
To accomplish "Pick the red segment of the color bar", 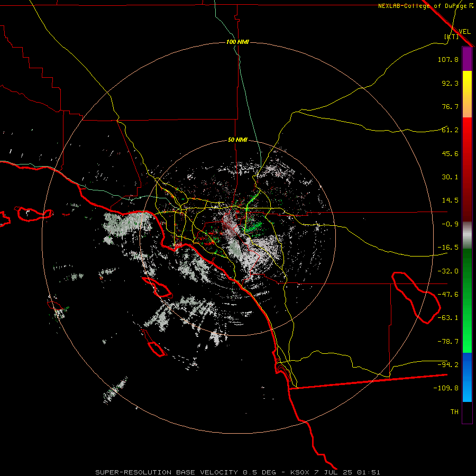I will 467,169.
